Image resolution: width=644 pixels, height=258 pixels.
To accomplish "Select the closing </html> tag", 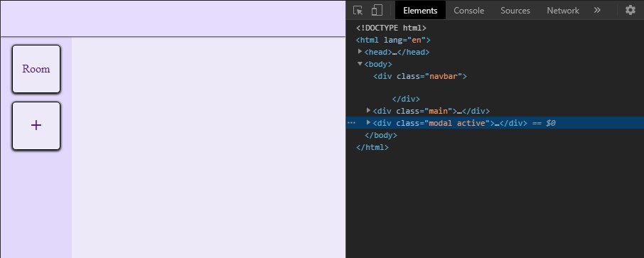I will click(372, 147).
